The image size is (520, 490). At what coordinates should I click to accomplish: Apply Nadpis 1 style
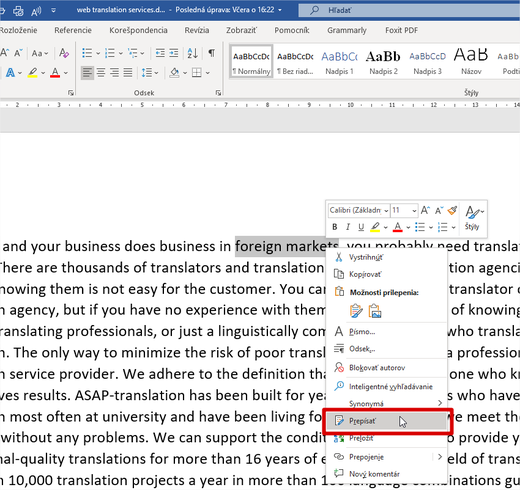click(x=339, y=62)
